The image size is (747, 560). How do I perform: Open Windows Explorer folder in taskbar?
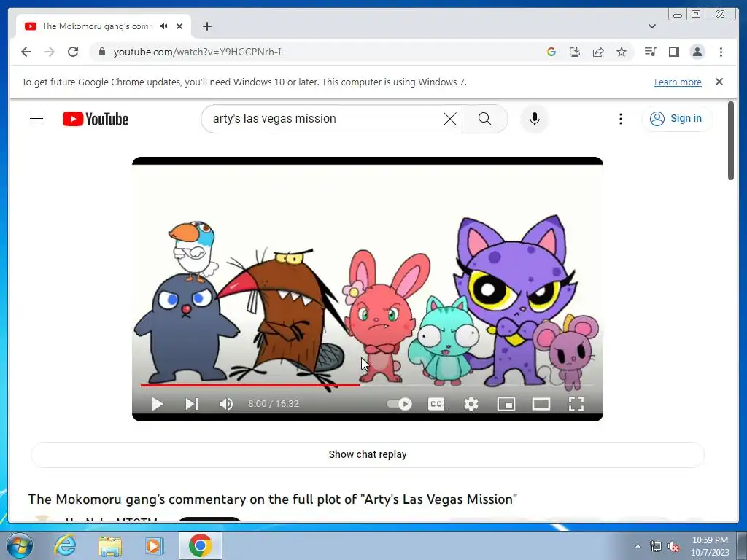pyautogui.click(x=110, y=545)
